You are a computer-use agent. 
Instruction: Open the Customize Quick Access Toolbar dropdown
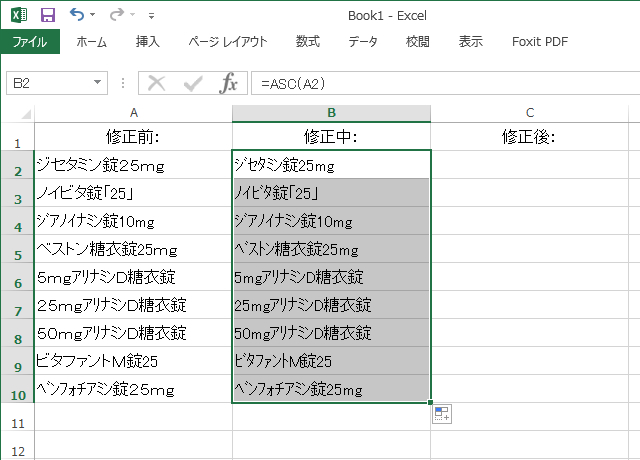tap(151, 16)
